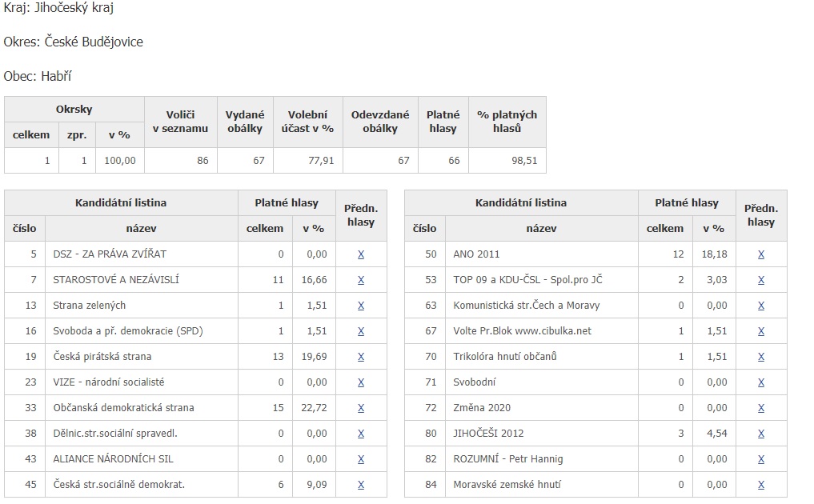Click left table 'Kandidátní listina' header
Image resolution: width=814 pixels, height=504 pixels.
point(121,203)
